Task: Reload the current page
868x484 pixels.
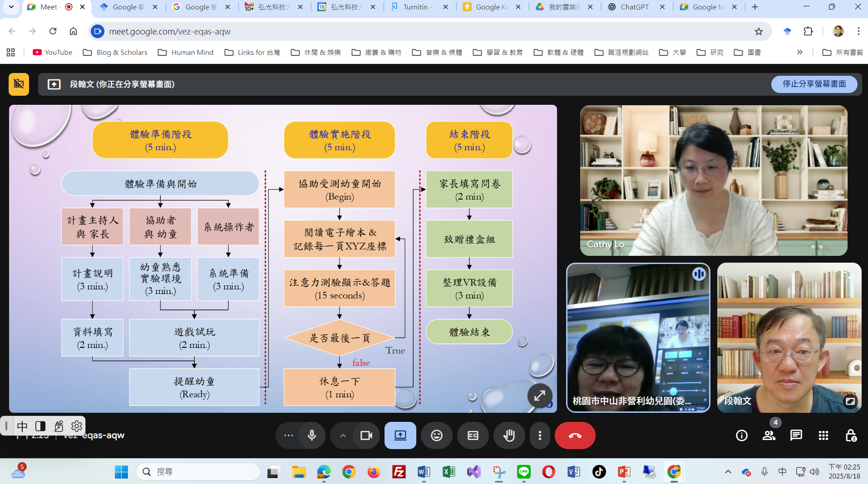Action: click(53, 31)
